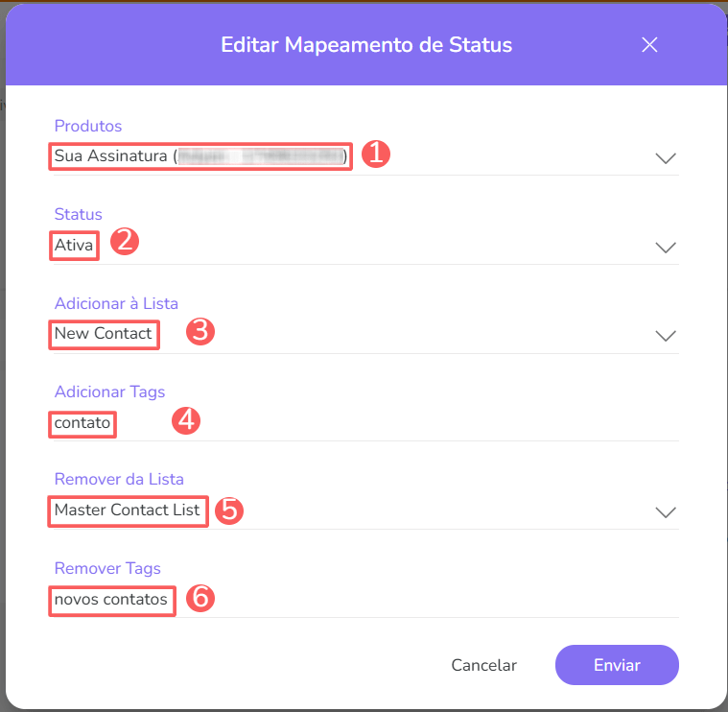The image size is (728, 712).
Task: Click the red number 4 badge
Action: tap(185, 420)
